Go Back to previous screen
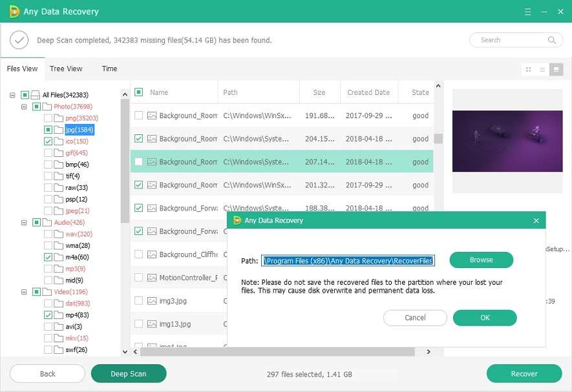 [x=47, y=374]
